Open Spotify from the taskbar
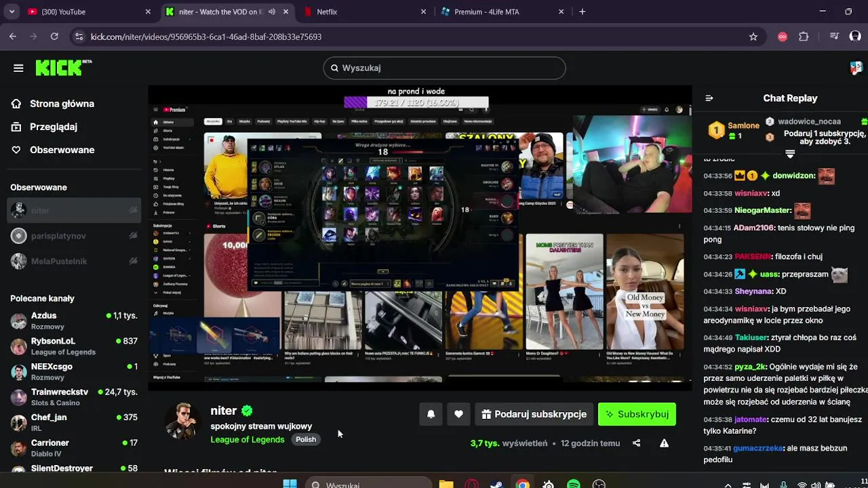 (573, 484)
